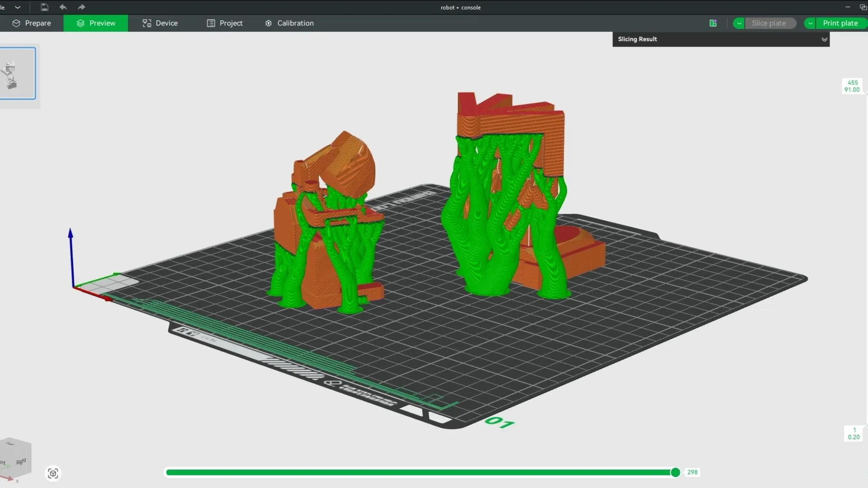Click the green layout icon beside Slice plate
The width and height of the screenshot is (868, 488).
pos(713,23)
